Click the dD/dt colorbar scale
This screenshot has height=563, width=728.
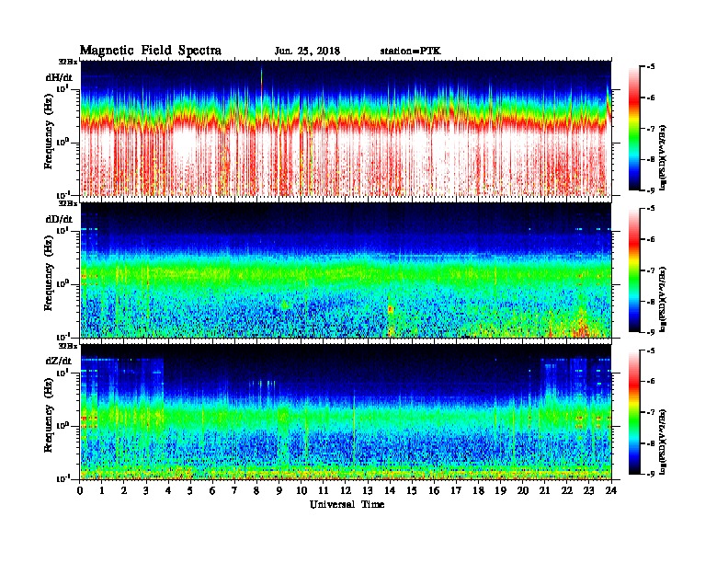point(634,270)
